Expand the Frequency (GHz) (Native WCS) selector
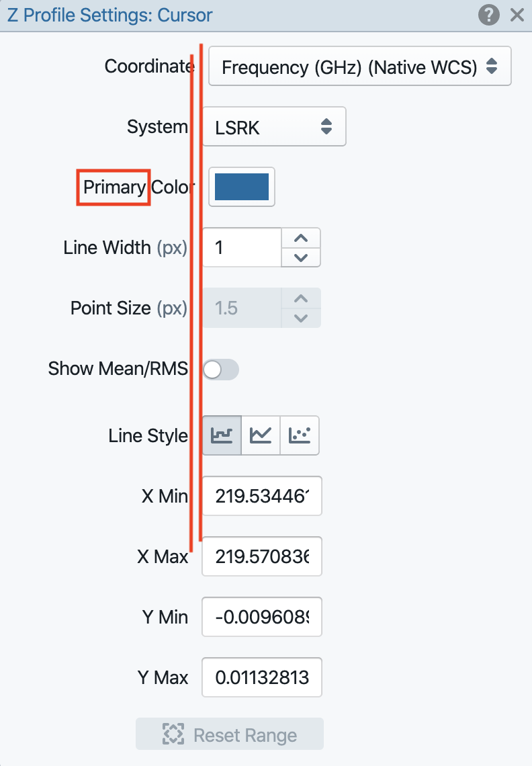This screenshot has width=532, height=766. tap(359, 66)
